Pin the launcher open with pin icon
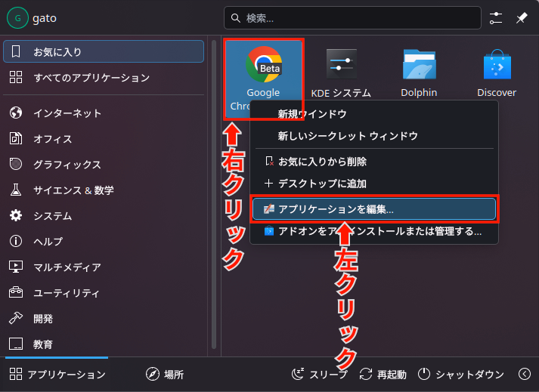Viewport: 539px width, 392px height. (x=522, y=18)
